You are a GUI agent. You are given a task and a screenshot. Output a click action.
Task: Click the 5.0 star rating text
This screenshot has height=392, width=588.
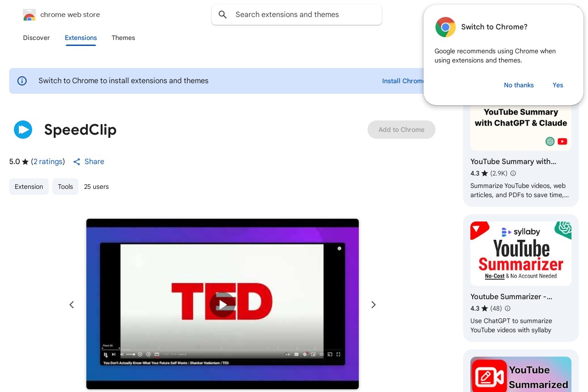19,162
